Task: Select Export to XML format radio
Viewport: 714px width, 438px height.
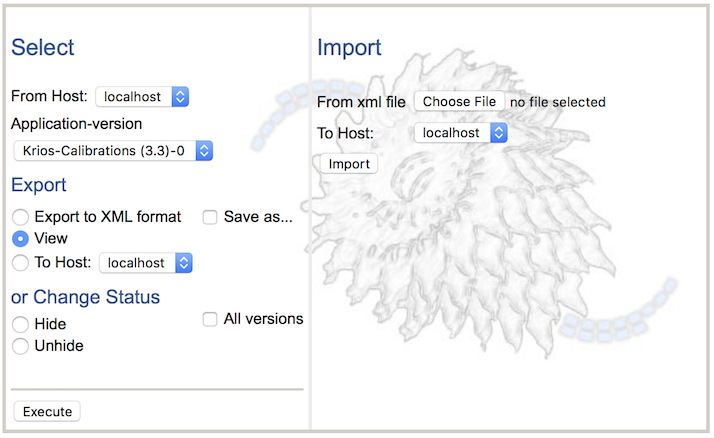Action: coord(20,217)
